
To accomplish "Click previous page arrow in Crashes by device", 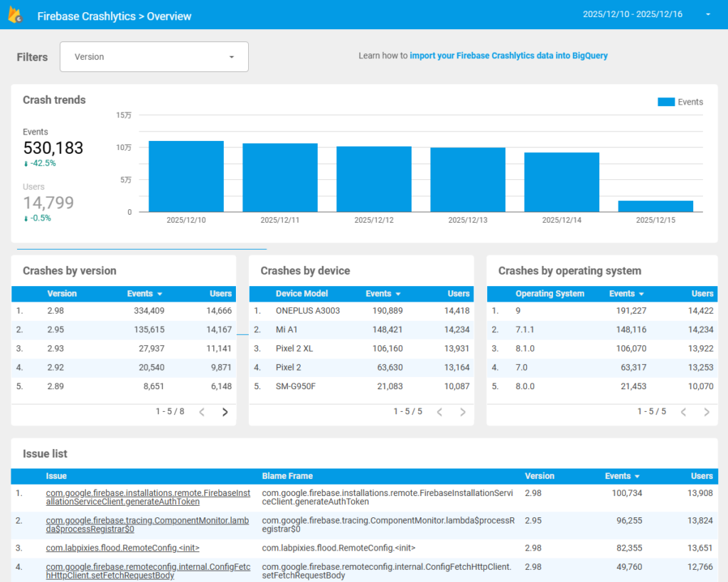I will point(439,412).
